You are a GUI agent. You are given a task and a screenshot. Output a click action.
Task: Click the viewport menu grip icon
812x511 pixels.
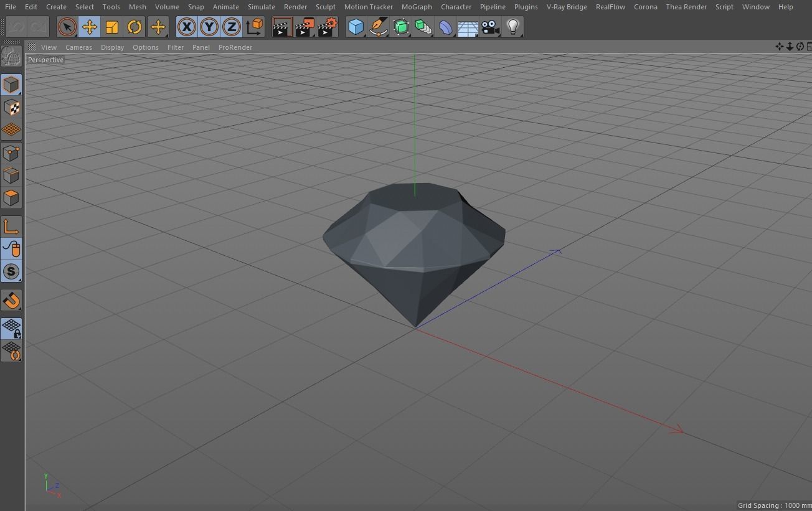coord(32,47)
